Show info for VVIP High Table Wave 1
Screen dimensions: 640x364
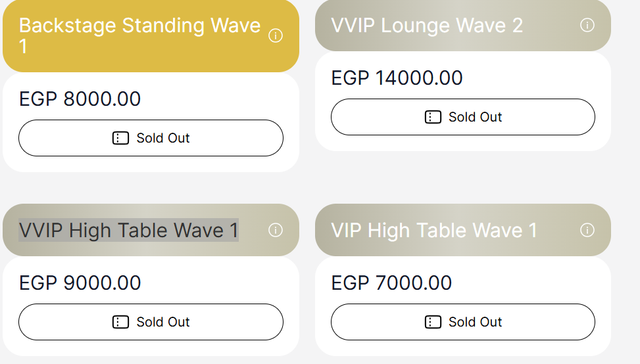click(x=276, y=231)
